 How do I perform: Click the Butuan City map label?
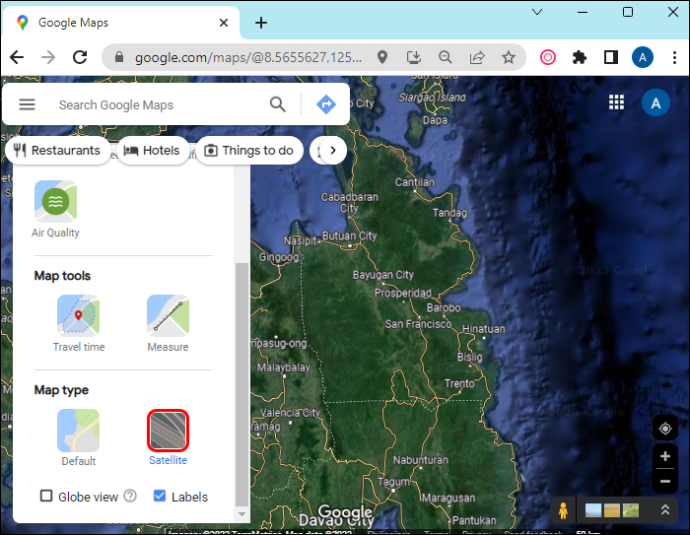click(x=349, y=236)
